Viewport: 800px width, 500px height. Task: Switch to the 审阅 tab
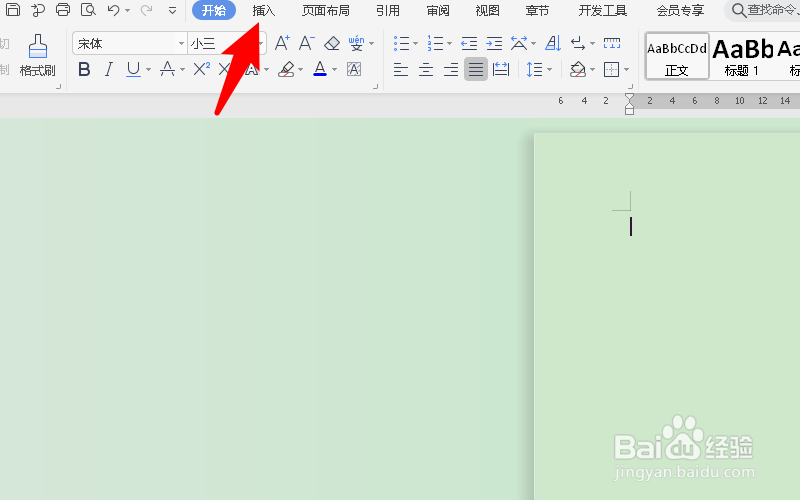(438, 10)
